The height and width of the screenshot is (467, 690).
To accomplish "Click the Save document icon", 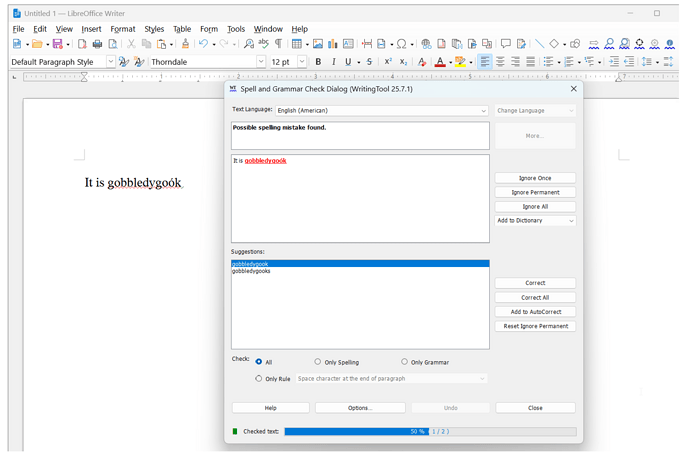I will click(58, 44).
